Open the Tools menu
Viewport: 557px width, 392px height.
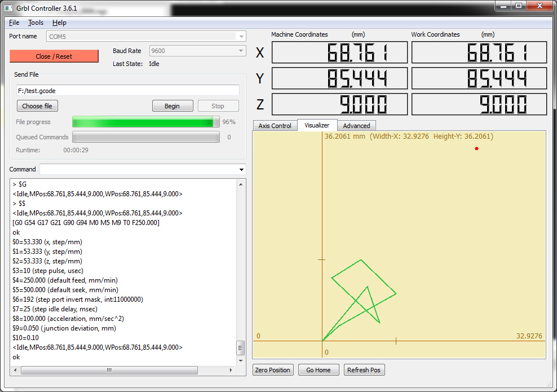pos(36,23)
